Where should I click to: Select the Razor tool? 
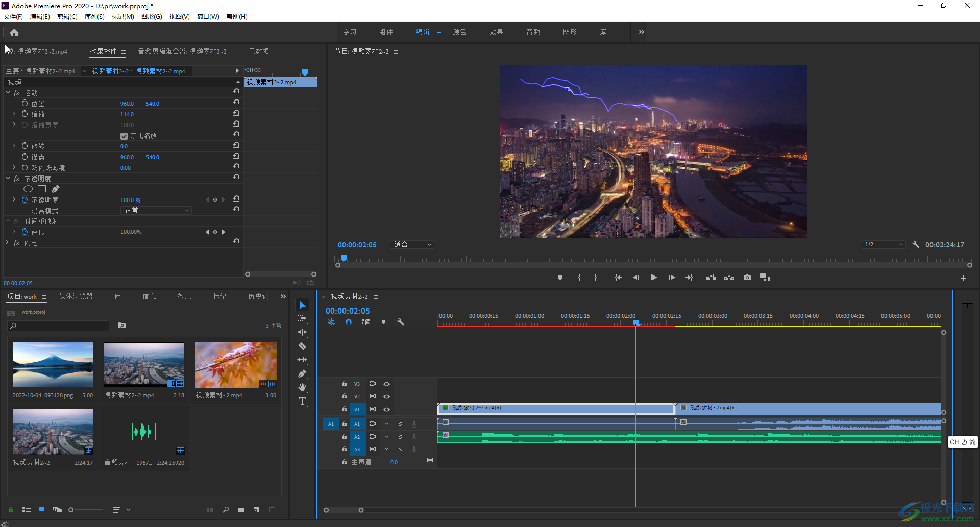tap(302, 346)
